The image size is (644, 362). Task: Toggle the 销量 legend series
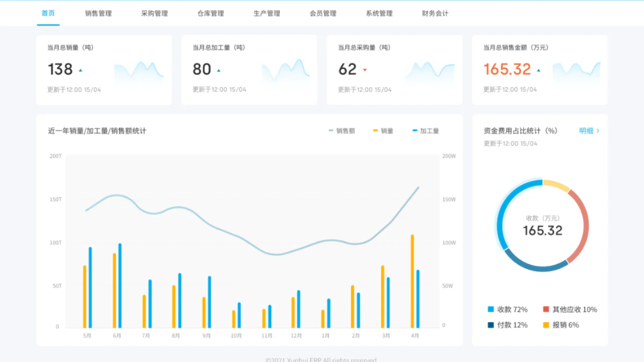coord(383,131)
